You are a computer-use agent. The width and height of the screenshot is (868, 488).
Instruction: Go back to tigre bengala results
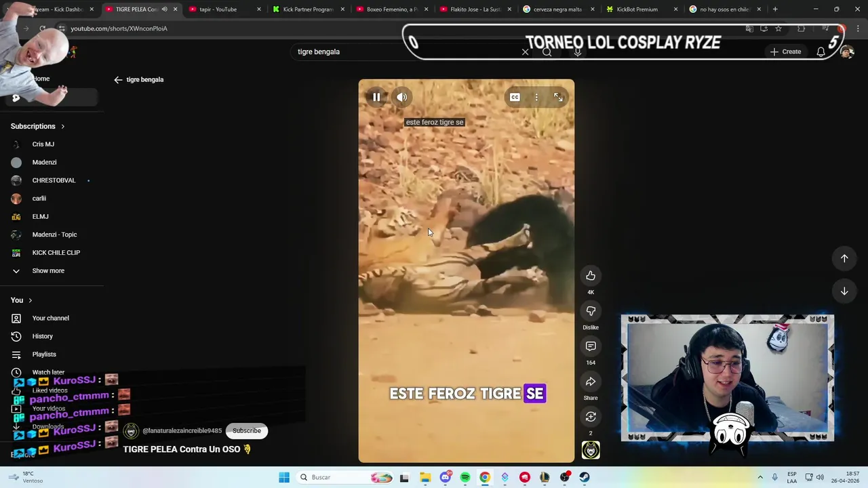118,79
